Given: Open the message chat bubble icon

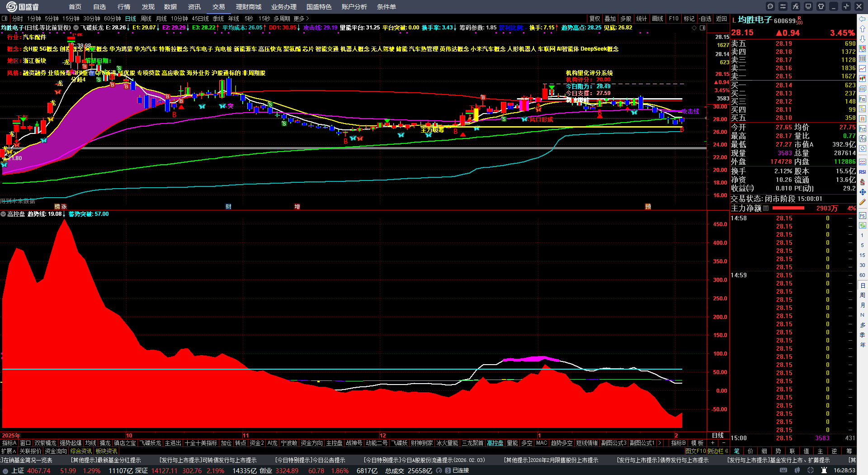Looking at the screenshot, I should 770,6.
